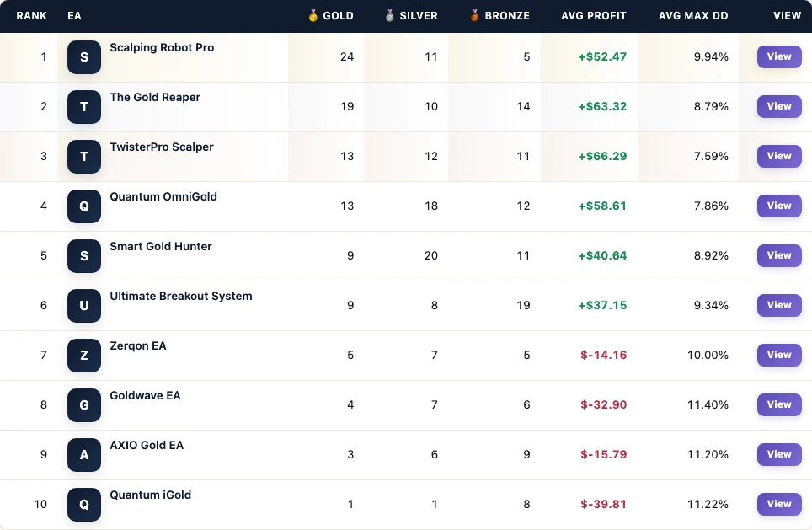Click the gold medal icon in header
The image size is (812, 530).
click(x=313, y=15)
